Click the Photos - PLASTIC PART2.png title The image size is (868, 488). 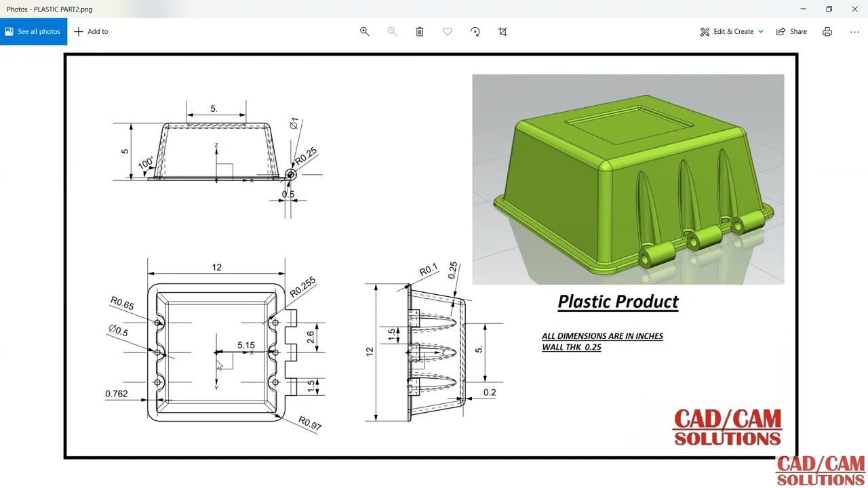pyautogui.click(x=50, y=9)
